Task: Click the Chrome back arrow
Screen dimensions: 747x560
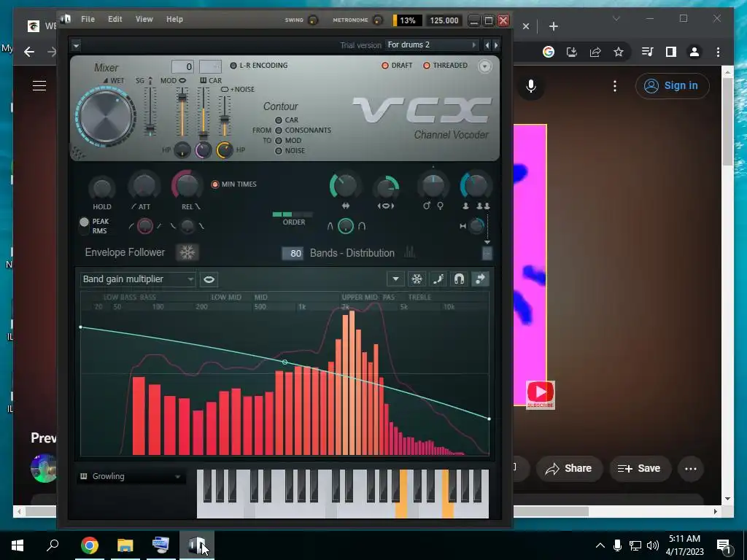Action: click(x=29, y=52)
